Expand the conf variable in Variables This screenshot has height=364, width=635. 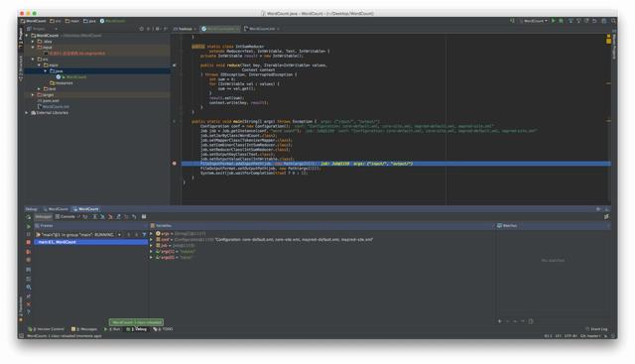pos(152,240)
